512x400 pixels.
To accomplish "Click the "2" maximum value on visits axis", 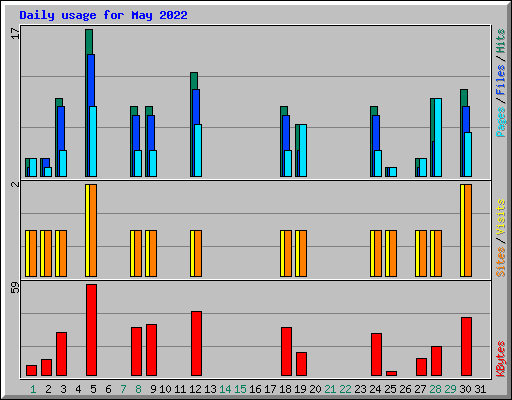I will pos(15,184).
